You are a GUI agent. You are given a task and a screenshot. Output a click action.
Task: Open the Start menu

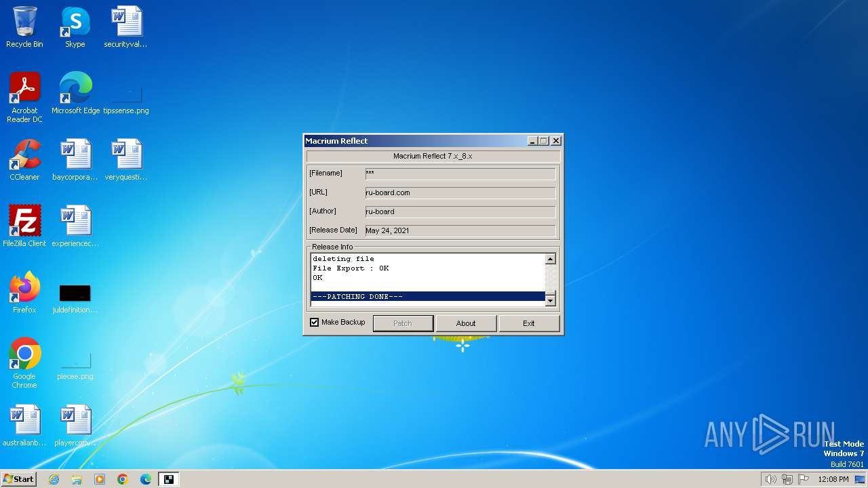click(x=18, y=479)
